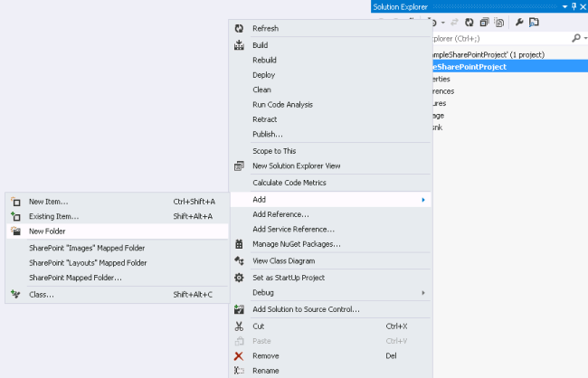
Task: Select Calculate Code Metrics
Action: pos(289,183)
